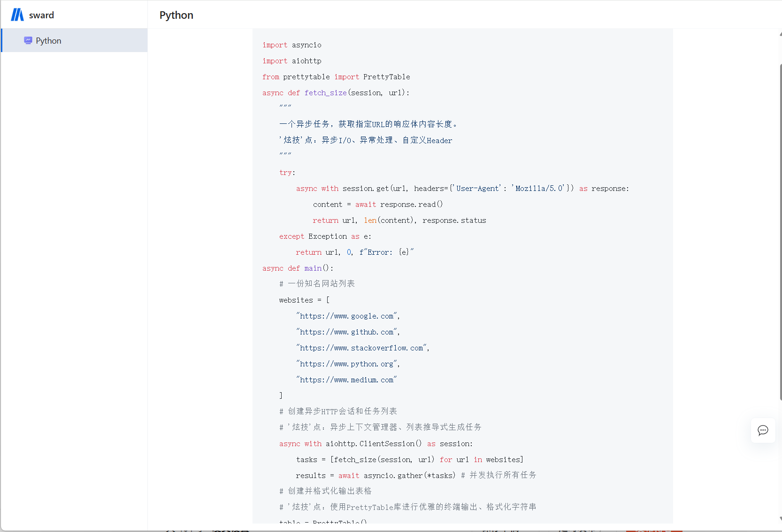The height and width of the screenshot is (532, 782).
Task: Click 'content = await response.read()' line
Action: click(378, 205)
